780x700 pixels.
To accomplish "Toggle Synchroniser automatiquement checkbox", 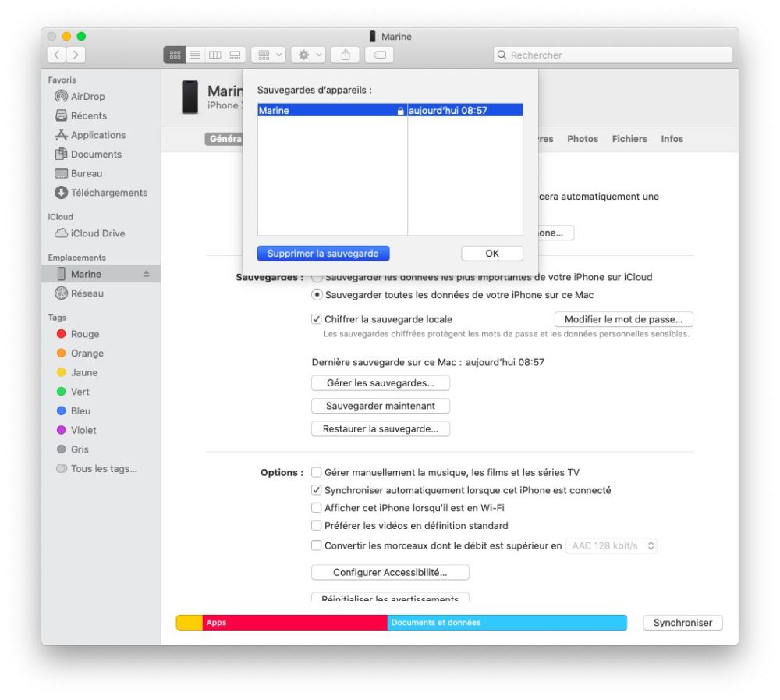I will (317, 490).
